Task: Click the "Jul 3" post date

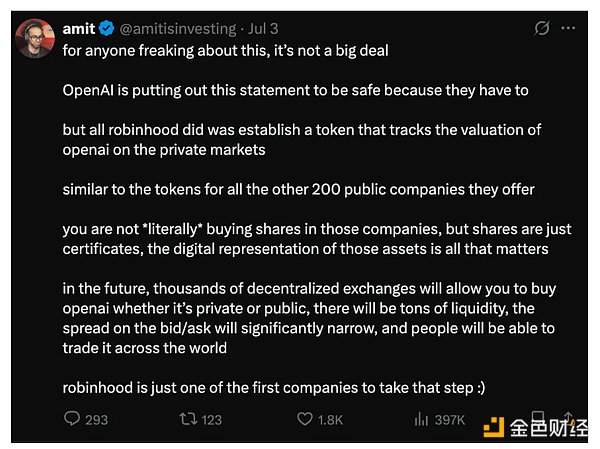Action: pos(264,30)
